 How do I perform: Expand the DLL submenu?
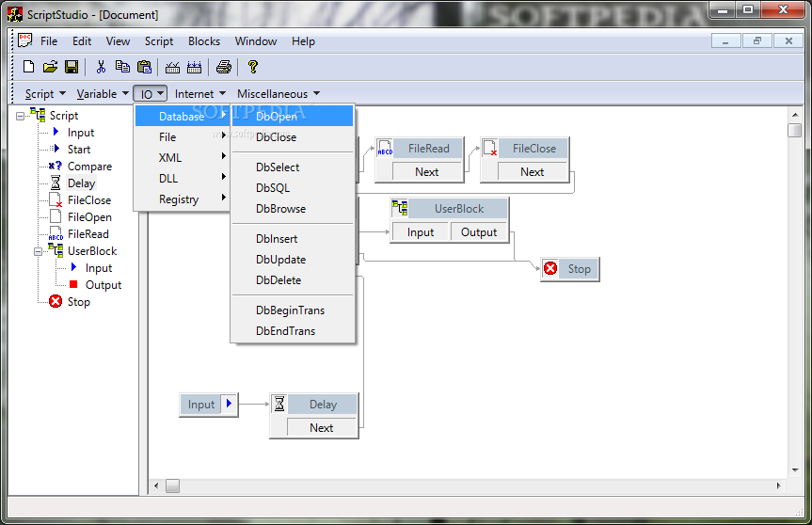[182, 179]
